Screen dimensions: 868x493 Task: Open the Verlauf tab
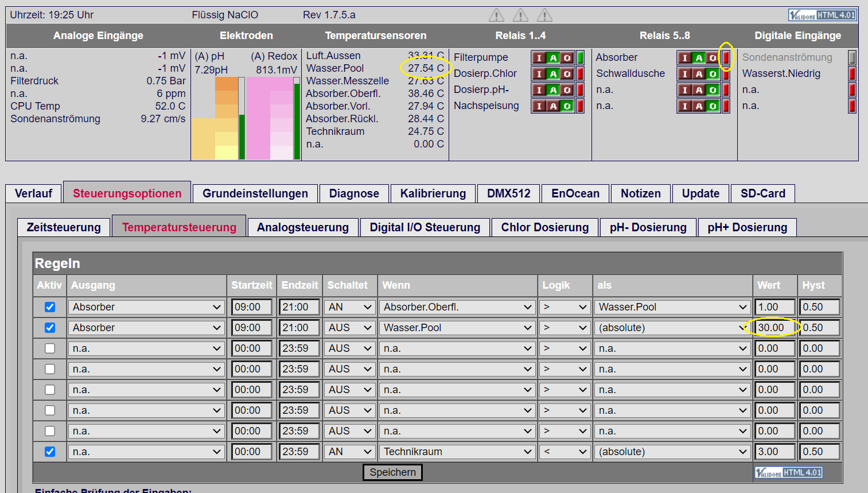click(x=33, y=193)
